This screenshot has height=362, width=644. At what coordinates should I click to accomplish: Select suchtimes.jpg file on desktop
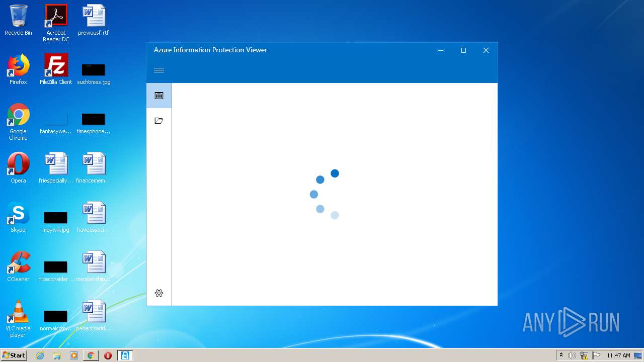94,73
